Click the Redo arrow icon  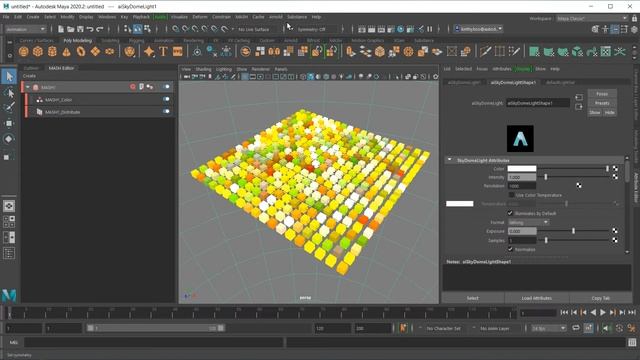(100, 29)
